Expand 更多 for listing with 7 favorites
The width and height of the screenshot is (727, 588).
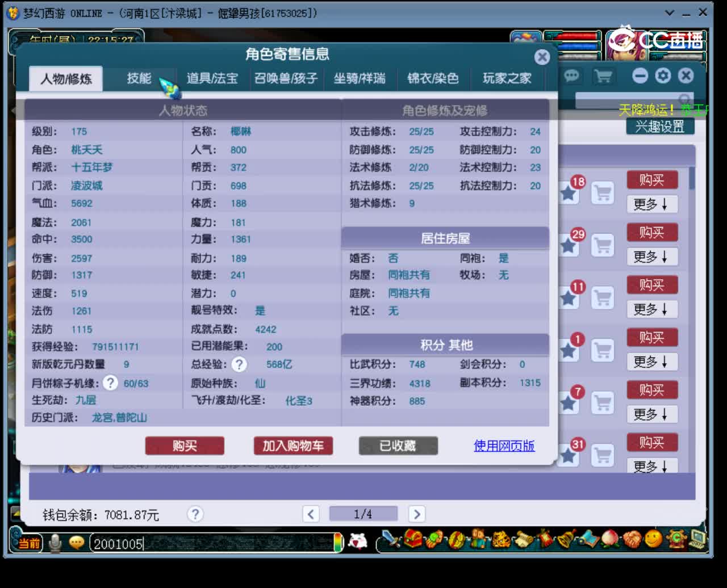click(652, 414)
